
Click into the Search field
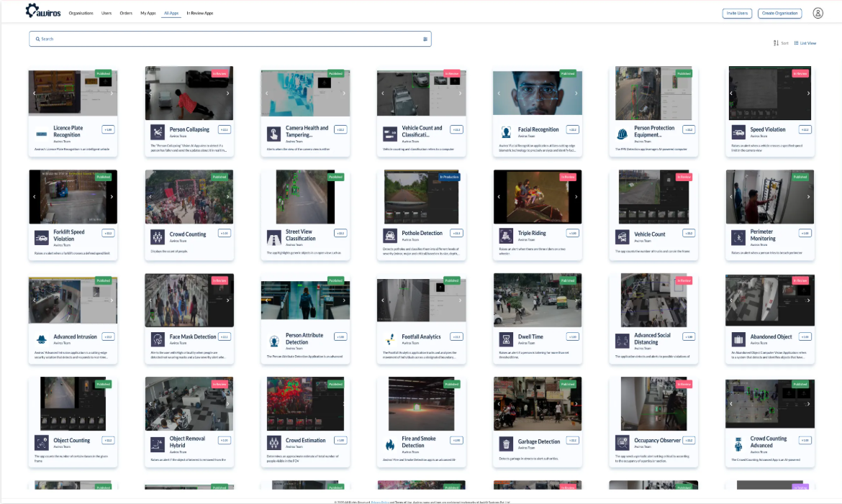pos(230,39)
